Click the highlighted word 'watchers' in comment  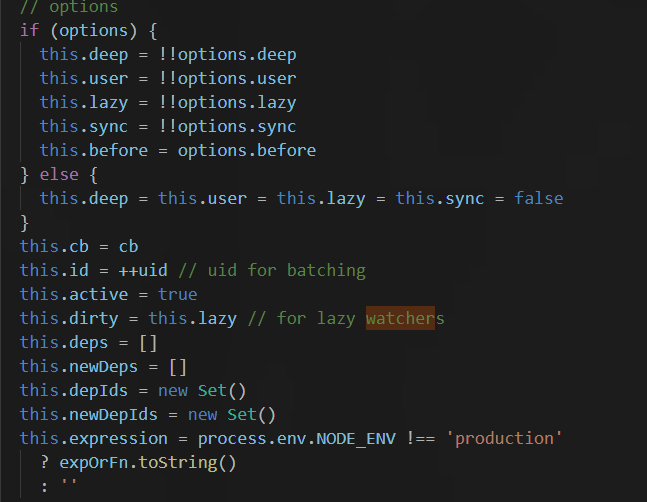[x=405, y=318]
